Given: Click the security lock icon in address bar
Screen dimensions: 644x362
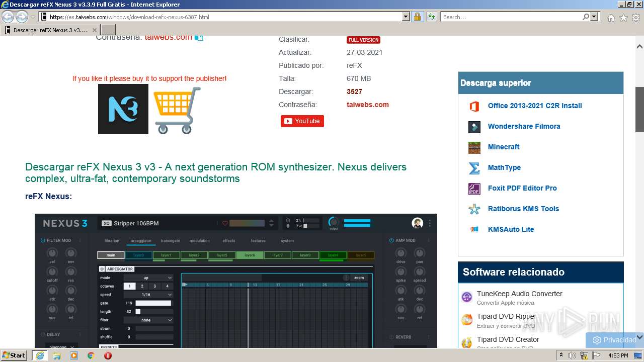Looking at the screenshot, I should [x=417, y=17].
